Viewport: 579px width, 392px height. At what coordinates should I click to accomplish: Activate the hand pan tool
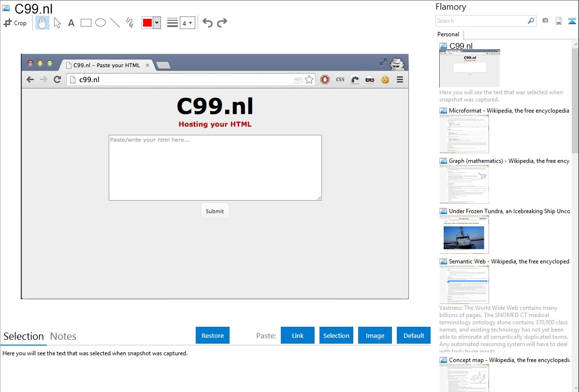click(x=43, y=23)
